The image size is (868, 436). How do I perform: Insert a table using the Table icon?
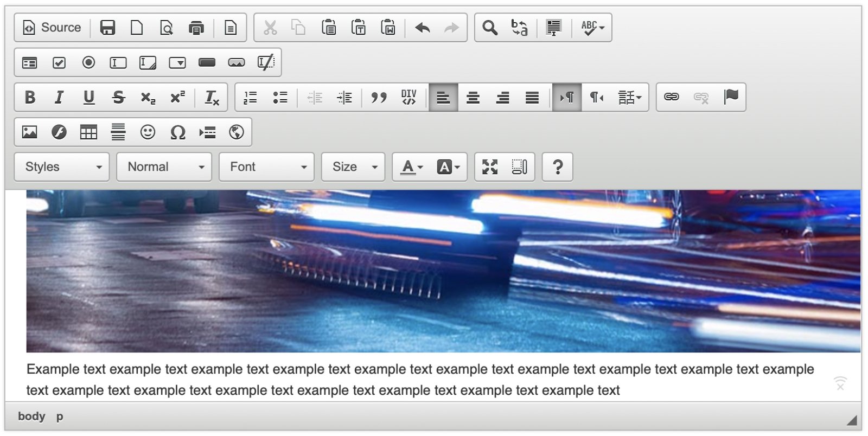coord(88,132)
